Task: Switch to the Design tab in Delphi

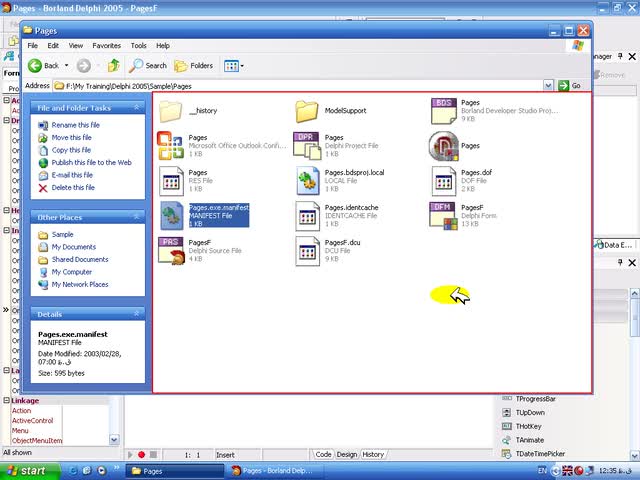Action: 347,454
